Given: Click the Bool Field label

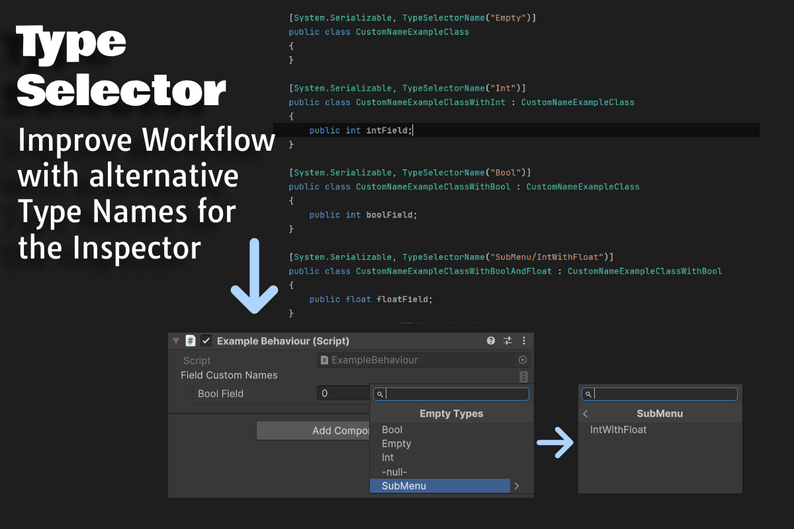Looking at the screenshot, I should pos(220,393).
